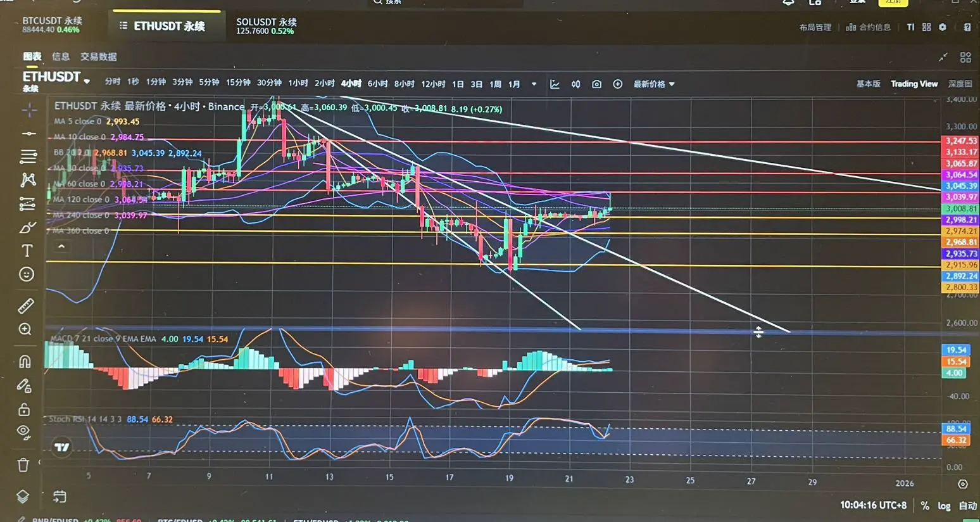Open the emoji icons tool
Viewport: 980px width, 522px height.
(x=27, y=274)
